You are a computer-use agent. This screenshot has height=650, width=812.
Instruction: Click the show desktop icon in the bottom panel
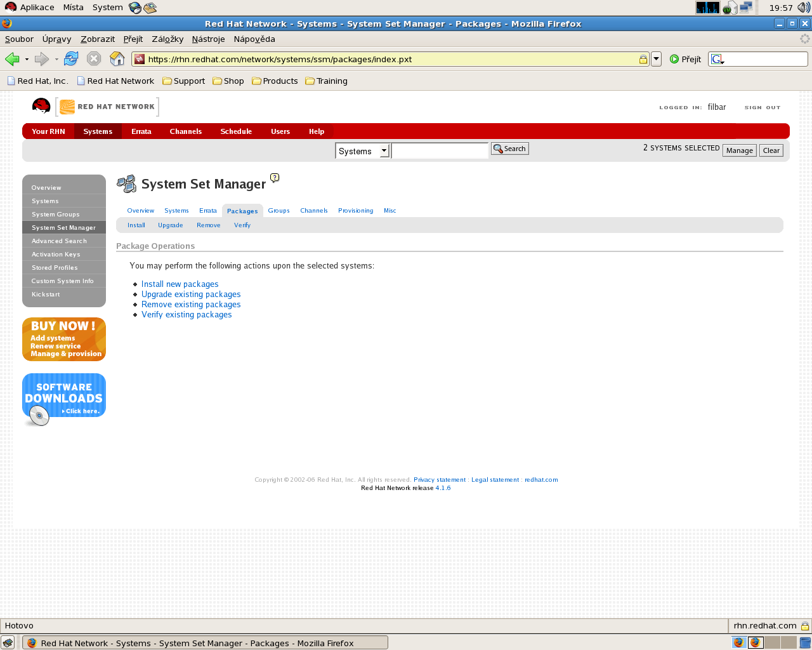click(8, 642)
